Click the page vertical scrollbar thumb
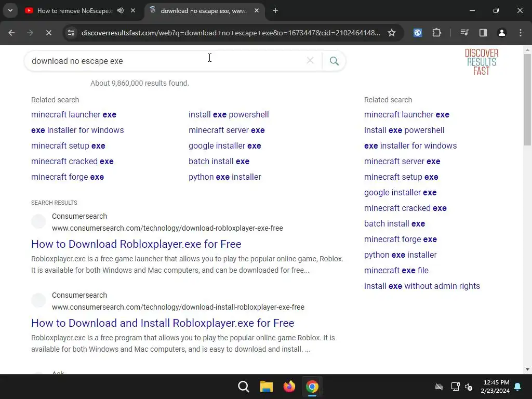The image size is (532, 399). (527, 99)
